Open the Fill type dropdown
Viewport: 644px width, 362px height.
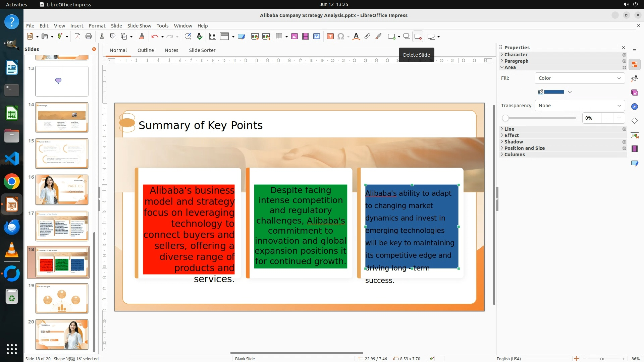tap(580, 78)
